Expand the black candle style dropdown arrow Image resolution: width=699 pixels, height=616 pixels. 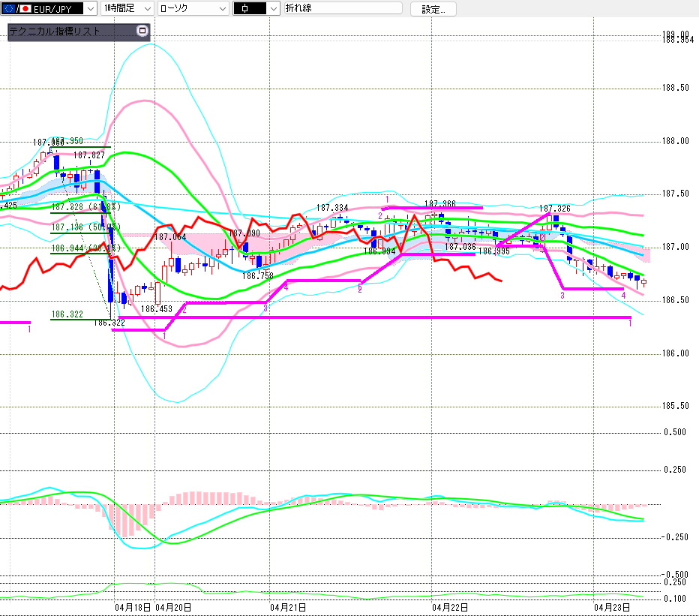(273, 8)
